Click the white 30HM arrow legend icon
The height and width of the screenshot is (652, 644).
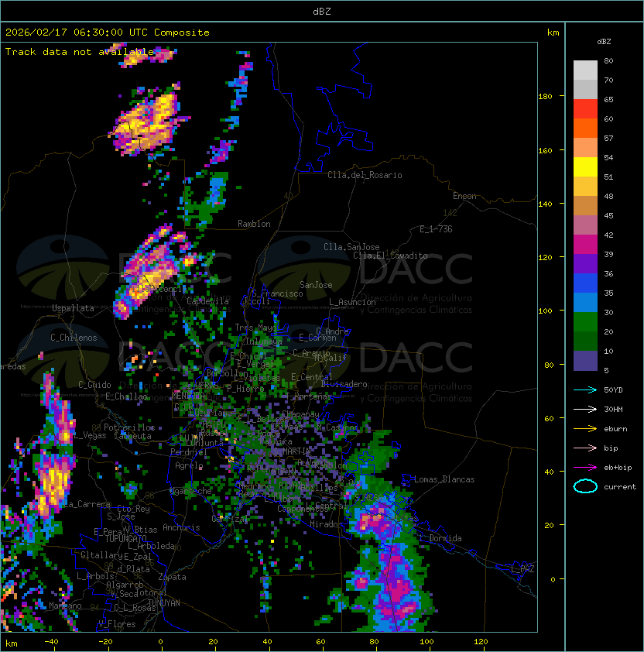585,409
